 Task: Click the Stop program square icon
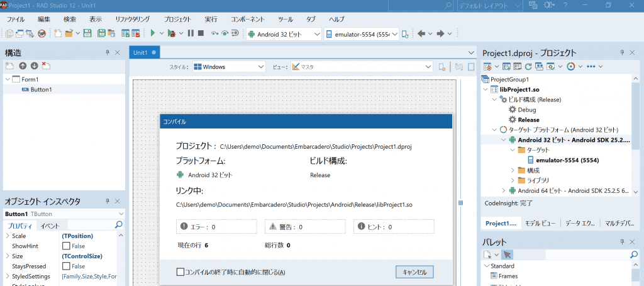click(201, 34)
